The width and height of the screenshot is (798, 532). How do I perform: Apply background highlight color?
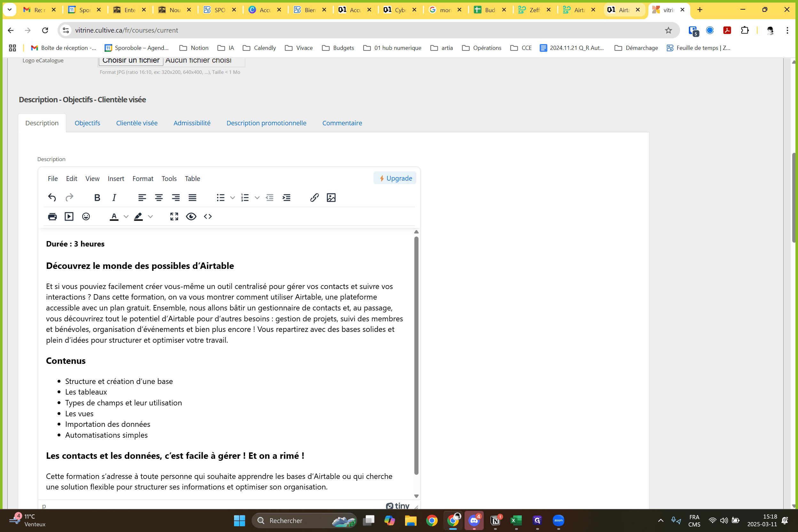pyautogui.click(x=138, y=216)
